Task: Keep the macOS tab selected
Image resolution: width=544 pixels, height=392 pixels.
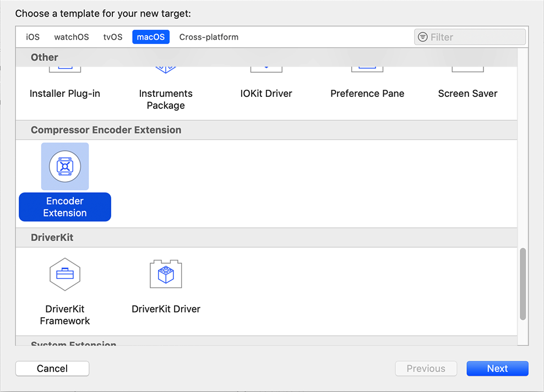Action: [150, 37]
